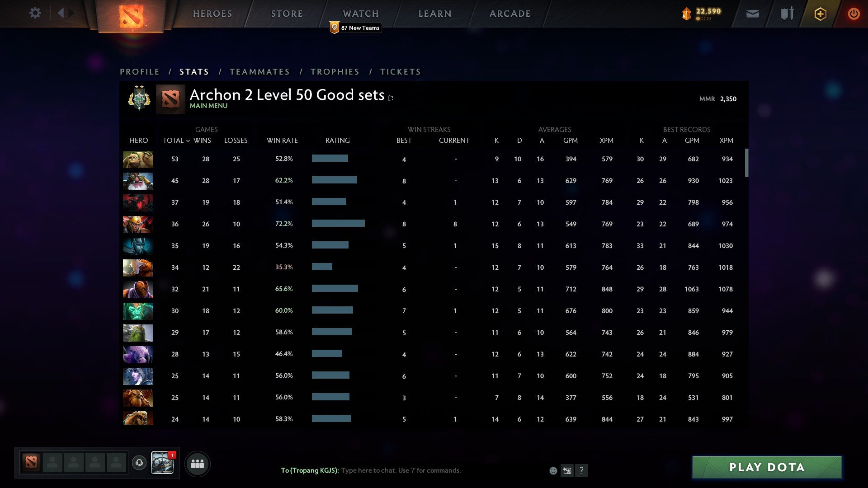Open the WATCH menu
Viewport: 868px width, 488px height.
point(360,13)
